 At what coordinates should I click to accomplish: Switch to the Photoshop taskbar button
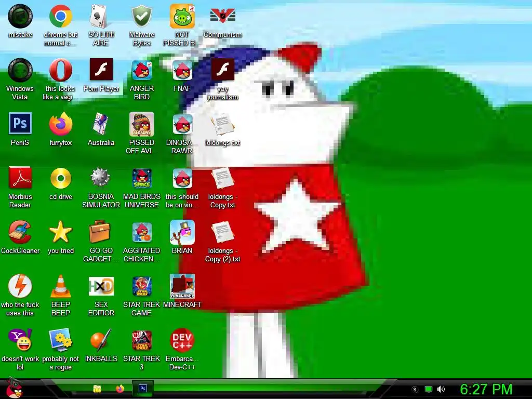coord(143,389)
